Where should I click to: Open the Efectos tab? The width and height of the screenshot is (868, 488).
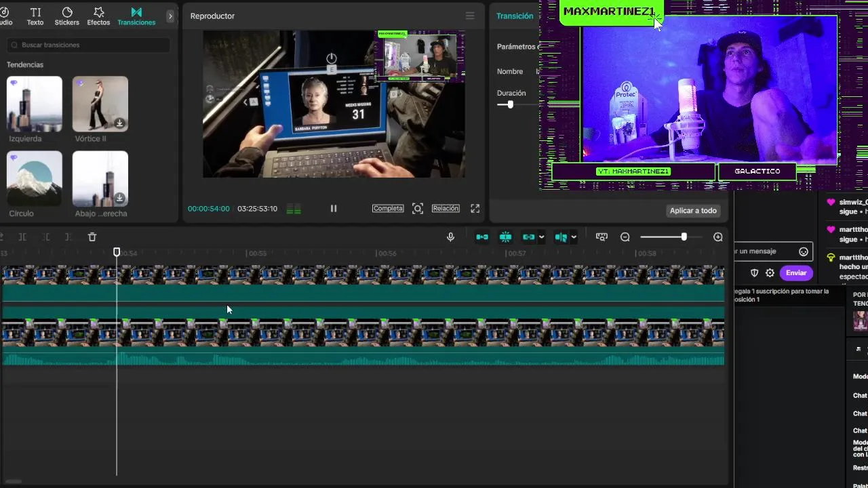[x=98, y=16]
